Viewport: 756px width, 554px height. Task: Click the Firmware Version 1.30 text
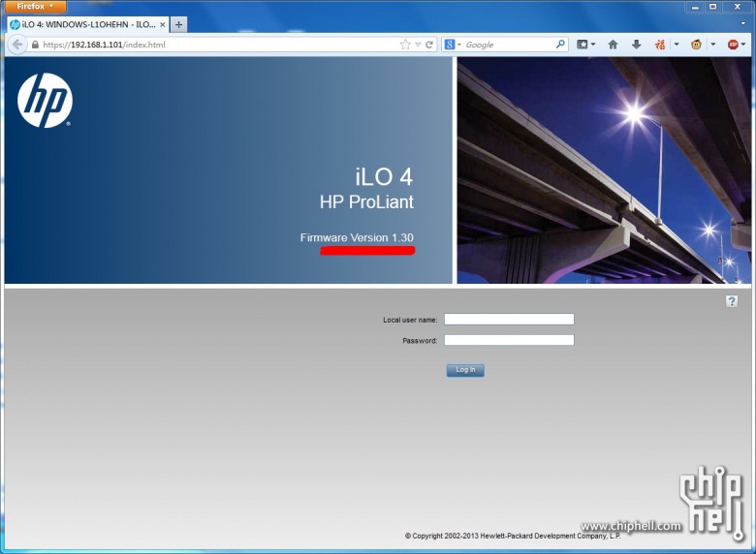click(x=357, y=237)
